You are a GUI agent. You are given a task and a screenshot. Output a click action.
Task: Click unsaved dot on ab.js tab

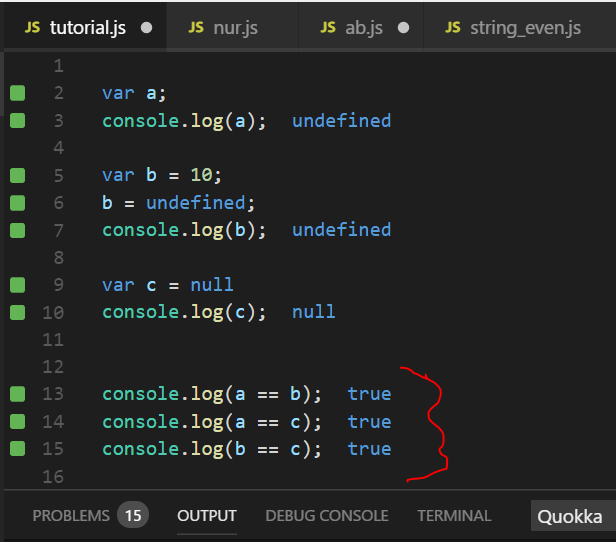click(x=403, y=28)
